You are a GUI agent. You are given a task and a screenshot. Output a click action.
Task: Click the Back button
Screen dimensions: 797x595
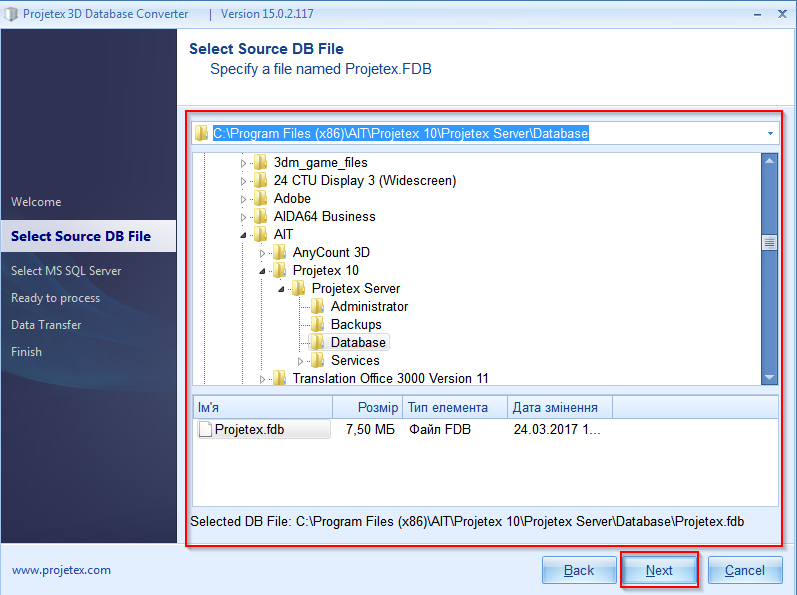tap(579, 570)
